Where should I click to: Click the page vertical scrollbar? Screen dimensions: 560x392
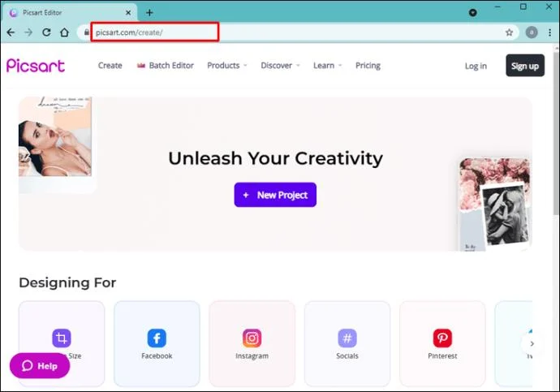[556, 133]
